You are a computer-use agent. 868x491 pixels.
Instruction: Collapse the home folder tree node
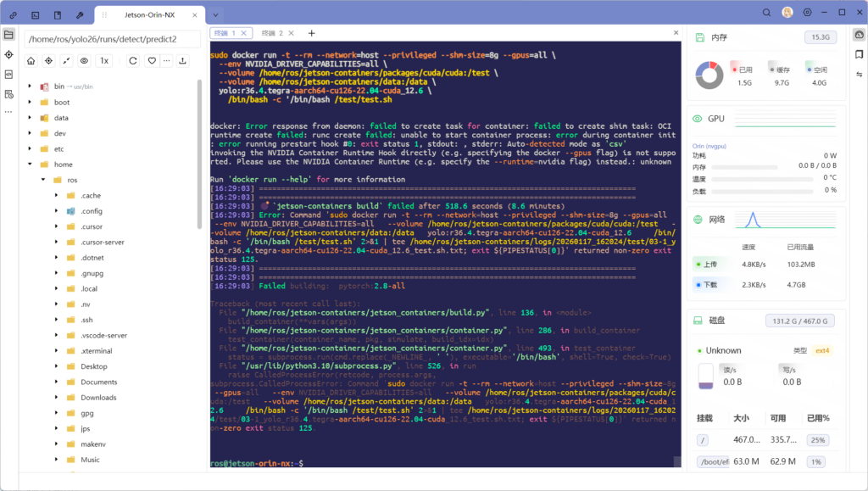31,165
